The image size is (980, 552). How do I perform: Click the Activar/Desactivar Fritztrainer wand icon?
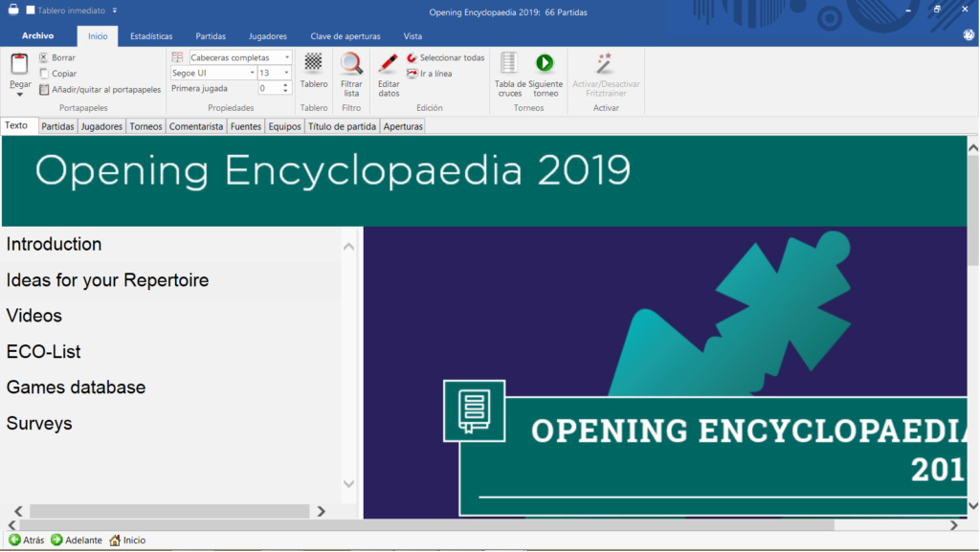[x=605, y=63]
